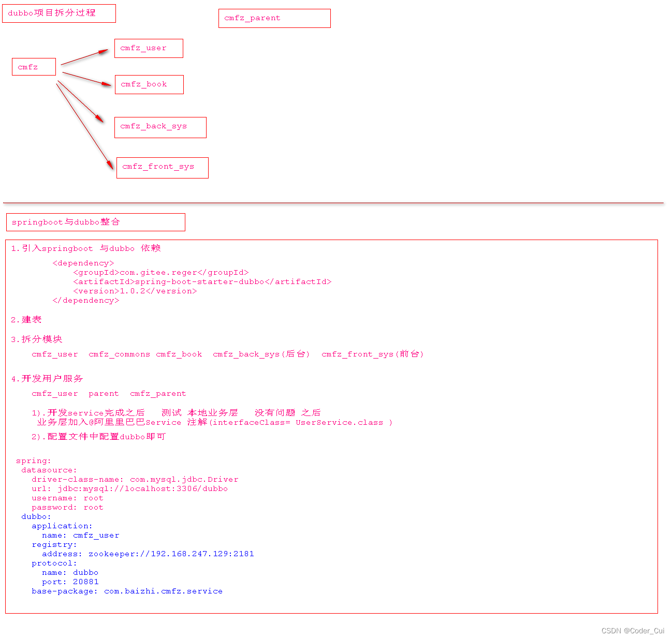Select the cmfz_user diagram box

click(149, 48)
